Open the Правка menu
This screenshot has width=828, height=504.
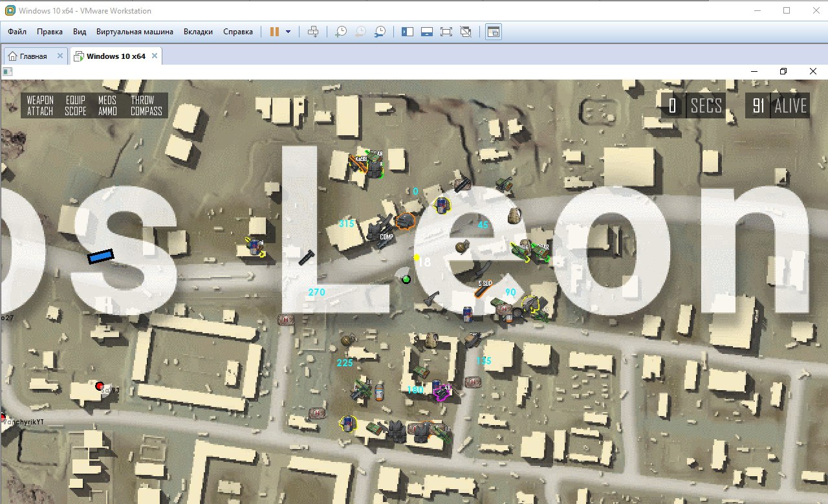click(50, 31)
